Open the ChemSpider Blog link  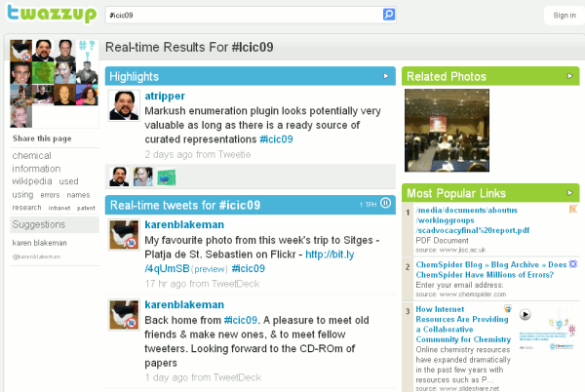pyautogui.click(x=491, y=270)
